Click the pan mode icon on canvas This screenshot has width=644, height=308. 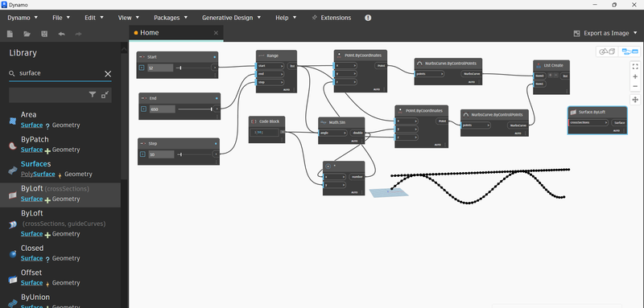click(x=635, y=100)
